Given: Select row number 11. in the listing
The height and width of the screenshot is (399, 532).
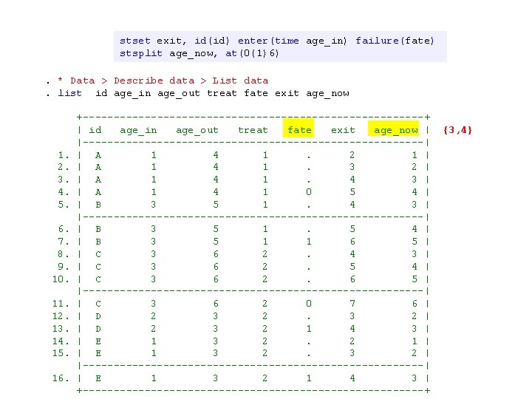Looking at the screenshot, I should [x=61, y=304].
